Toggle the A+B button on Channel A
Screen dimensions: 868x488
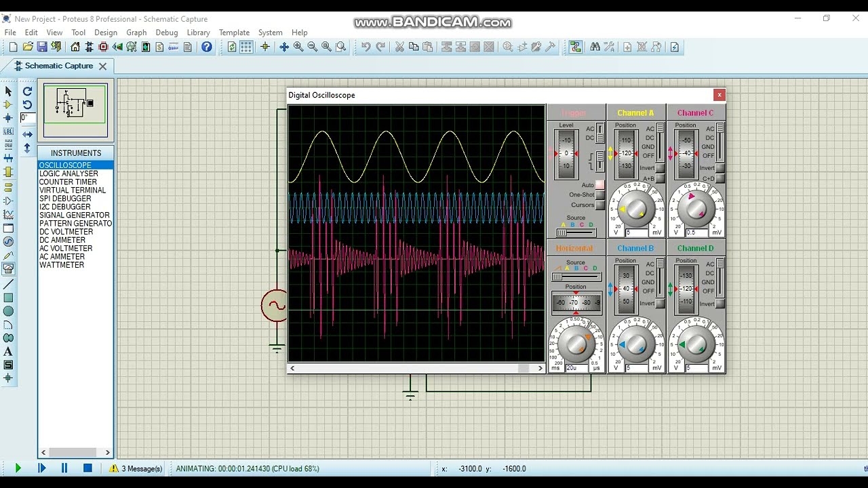[660, 178]
